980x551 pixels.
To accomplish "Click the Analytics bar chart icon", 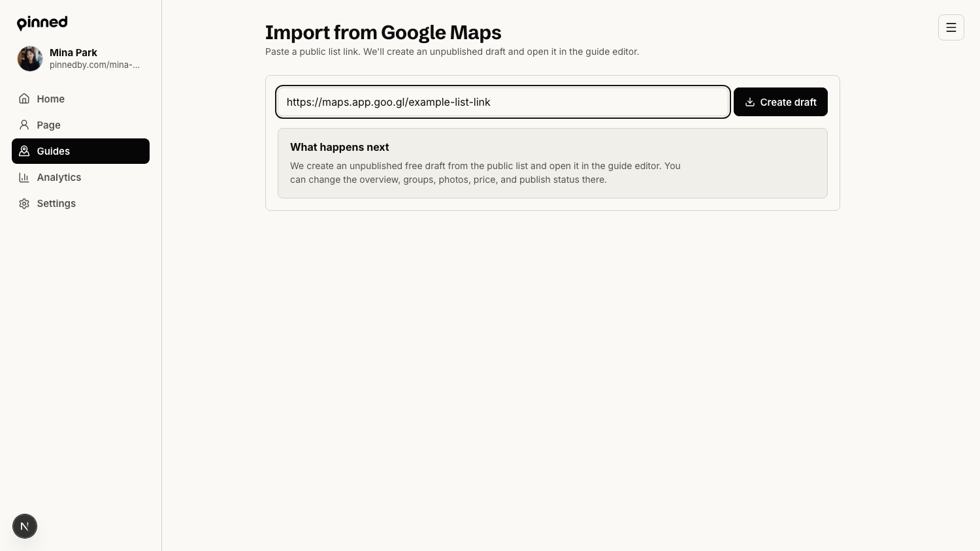I will 24,177.
